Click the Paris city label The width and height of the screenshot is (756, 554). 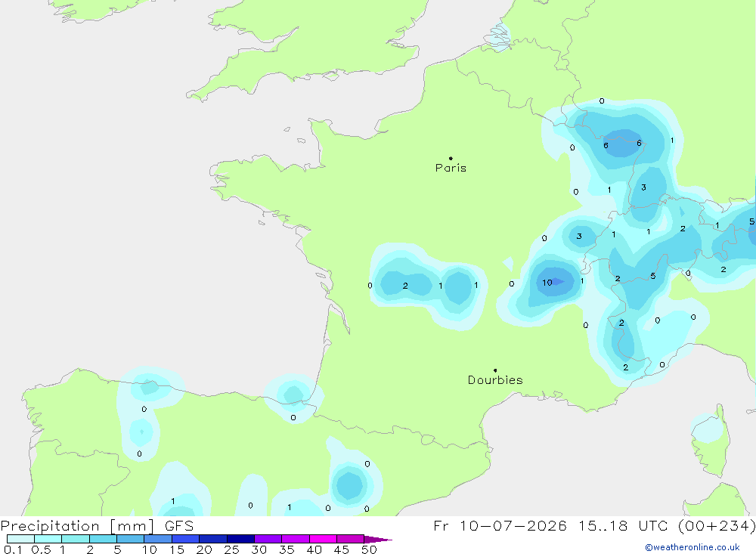tap(451, 168)
